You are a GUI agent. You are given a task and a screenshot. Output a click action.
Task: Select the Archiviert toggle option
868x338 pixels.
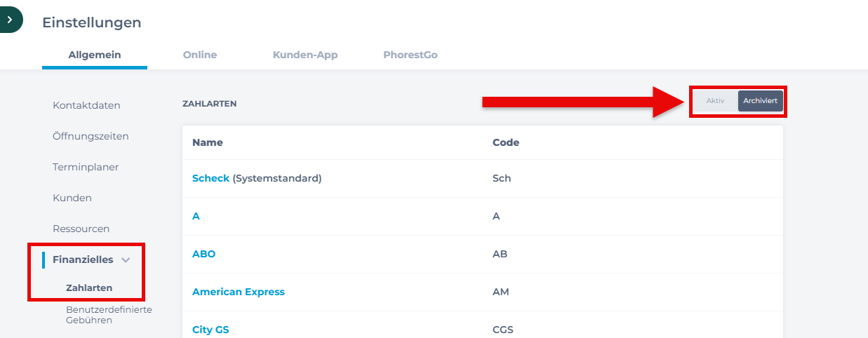tap(760, 101)
